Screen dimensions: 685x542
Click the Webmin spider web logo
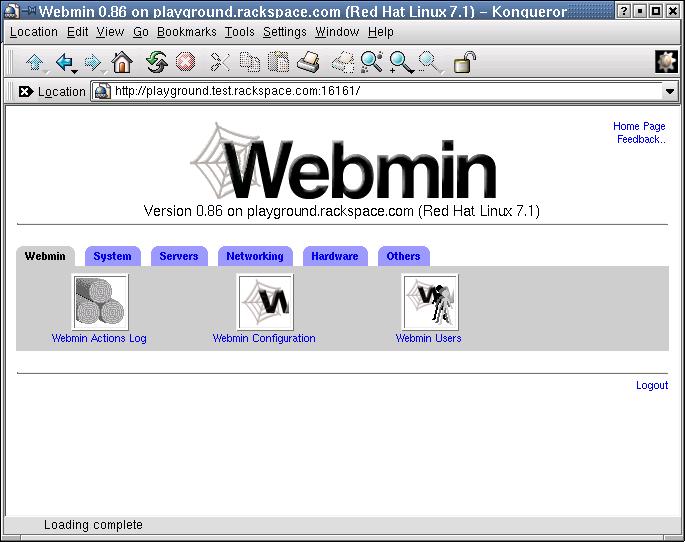[343, 162]
